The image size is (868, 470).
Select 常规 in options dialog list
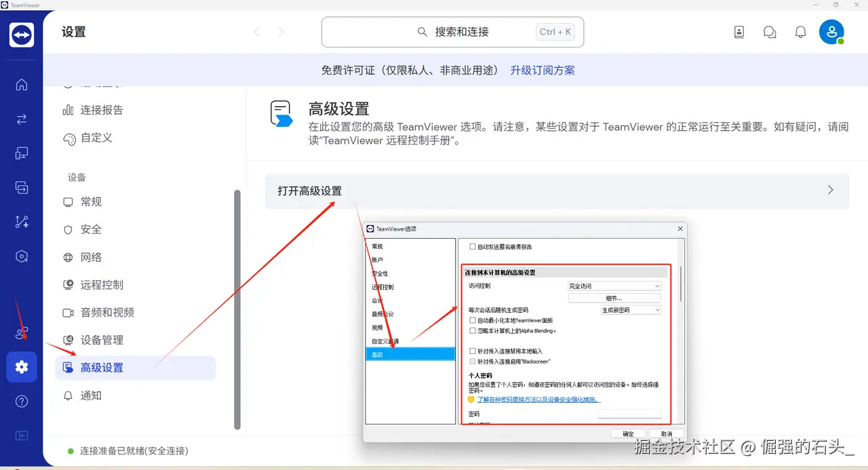click(377, 246)
